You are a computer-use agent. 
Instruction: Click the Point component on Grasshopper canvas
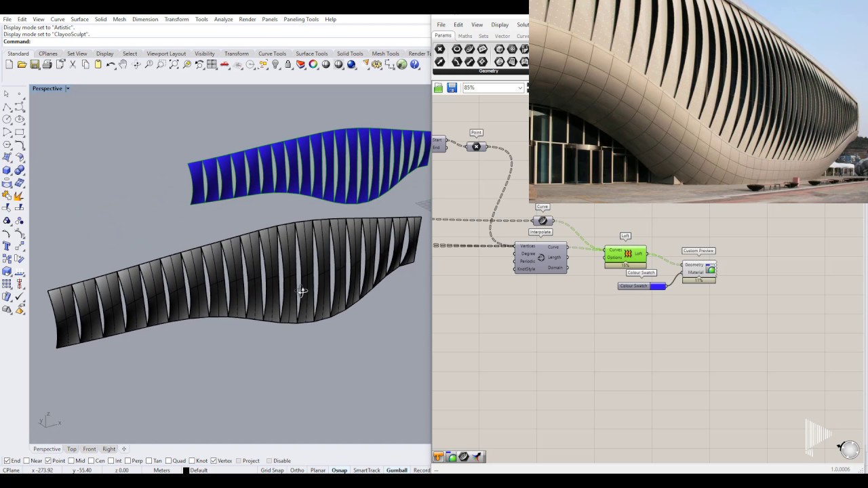(476, 146)
